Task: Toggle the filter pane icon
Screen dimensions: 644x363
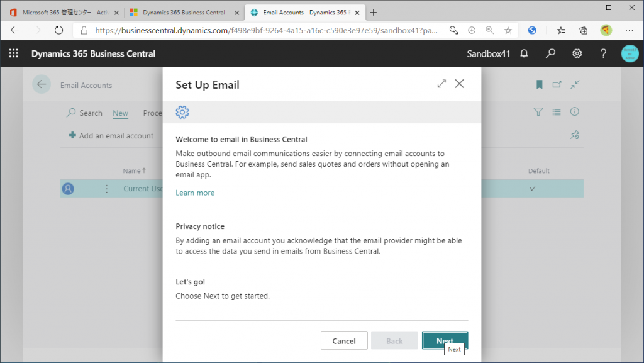Action: [x=538, y=112]
